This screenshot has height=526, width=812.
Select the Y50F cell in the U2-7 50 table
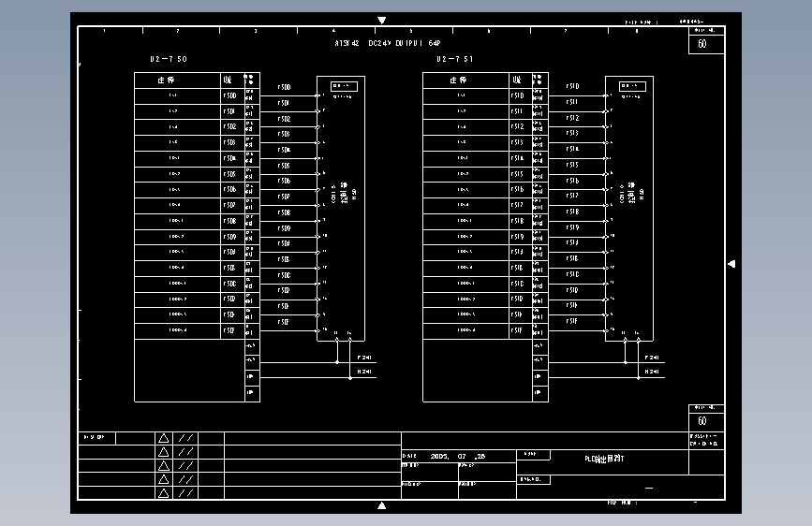[x=230, y=330]
